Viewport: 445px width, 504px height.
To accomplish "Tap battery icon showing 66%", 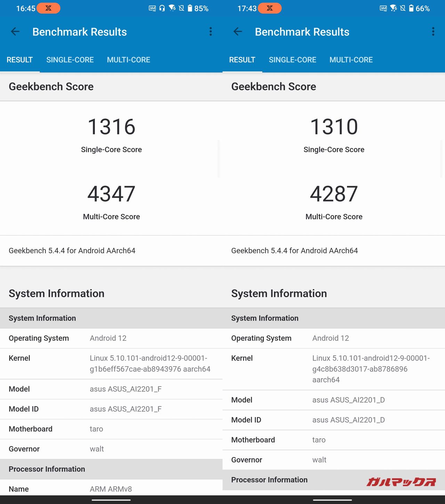I will coord(411,8).
